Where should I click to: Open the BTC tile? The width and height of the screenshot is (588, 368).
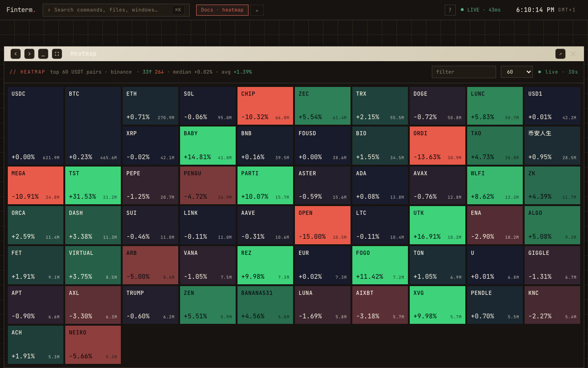click(x=93, y=126)
